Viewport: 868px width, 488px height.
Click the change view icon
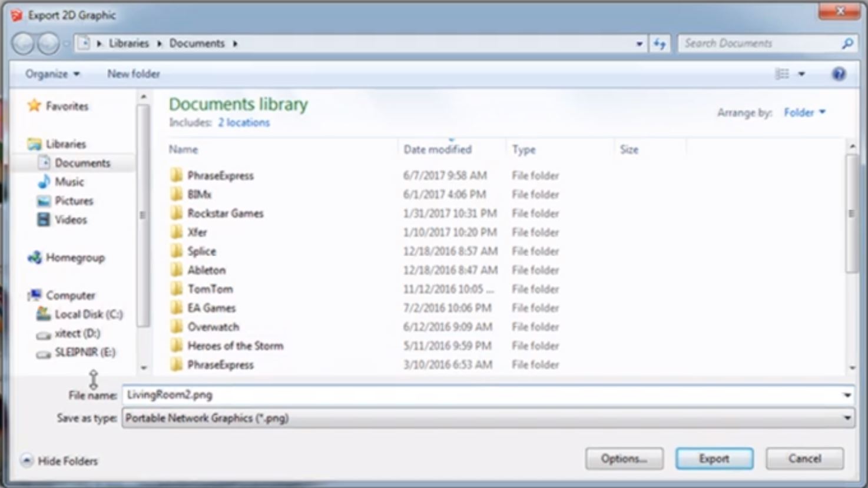[782, 74]
